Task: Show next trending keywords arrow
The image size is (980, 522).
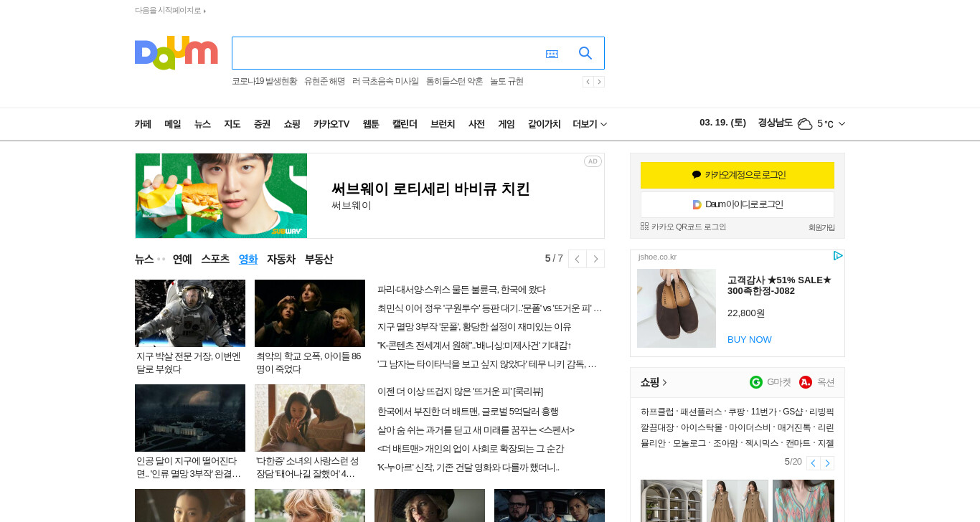Action: [599, 82]
